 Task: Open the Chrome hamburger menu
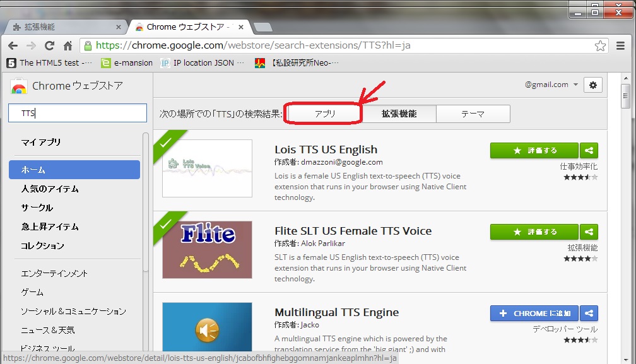[x=620, y=46]
